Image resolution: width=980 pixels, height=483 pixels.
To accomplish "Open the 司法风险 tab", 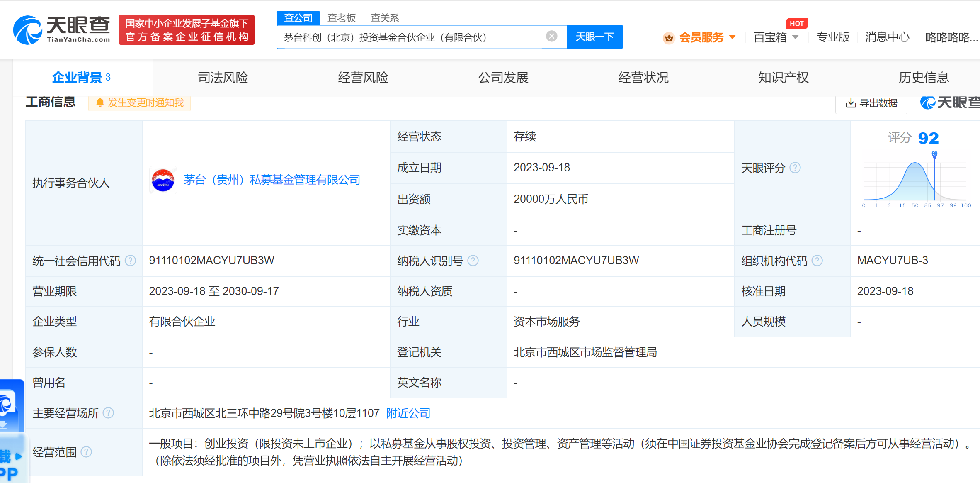I will pyautogui.click(x=223, y=78).
